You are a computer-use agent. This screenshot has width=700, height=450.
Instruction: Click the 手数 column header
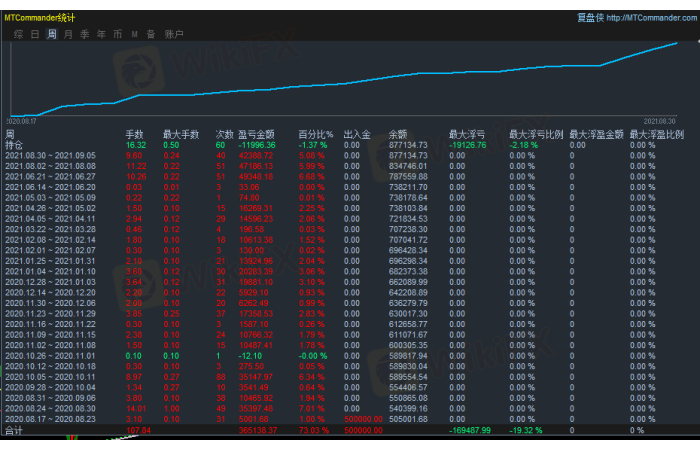pyautogui.click(x=134, y=134)
